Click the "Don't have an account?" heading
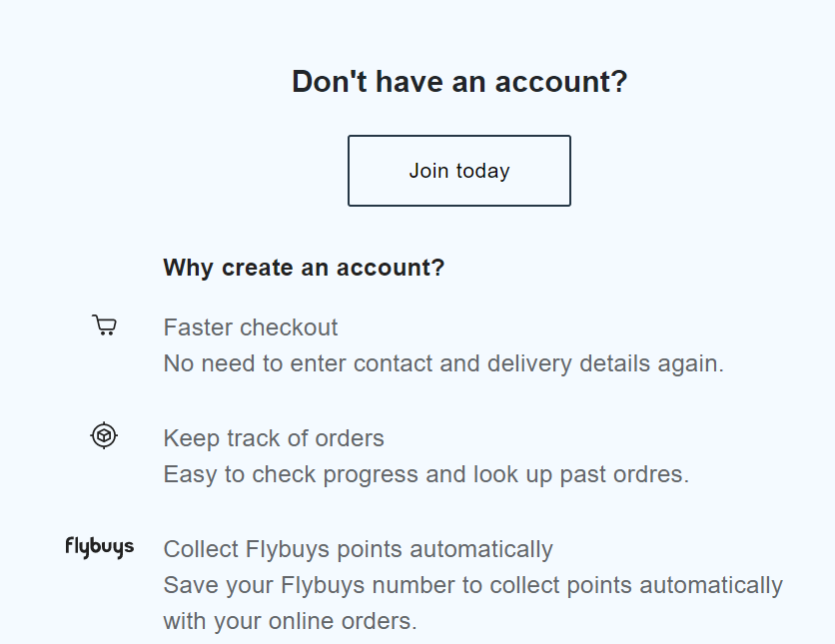Image resolution: width=835 pixels, height=644 pixels. click(x=459, y=82)
